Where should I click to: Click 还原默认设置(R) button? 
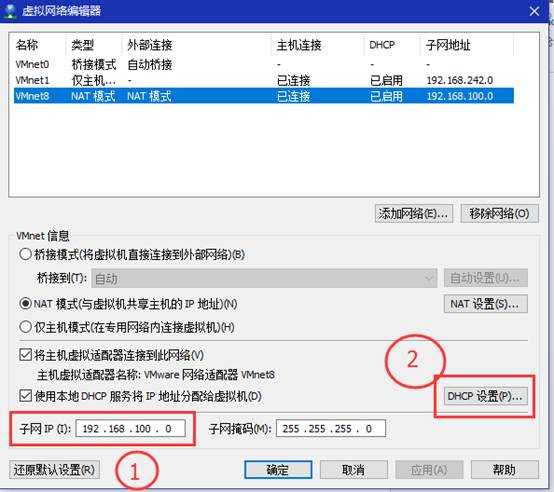click(54, 470)
